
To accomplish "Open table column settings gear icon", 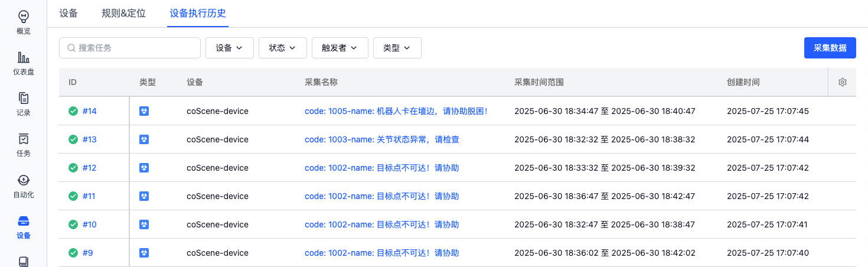I will [843, 82].
